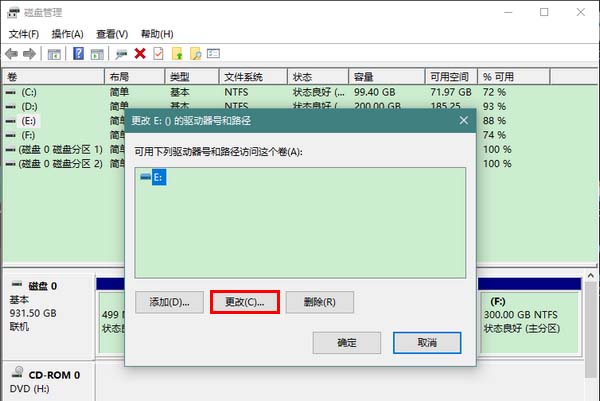Click the forward arrow in the toolbar
This screenshot has height=401, width=600.
click(29, 54)
